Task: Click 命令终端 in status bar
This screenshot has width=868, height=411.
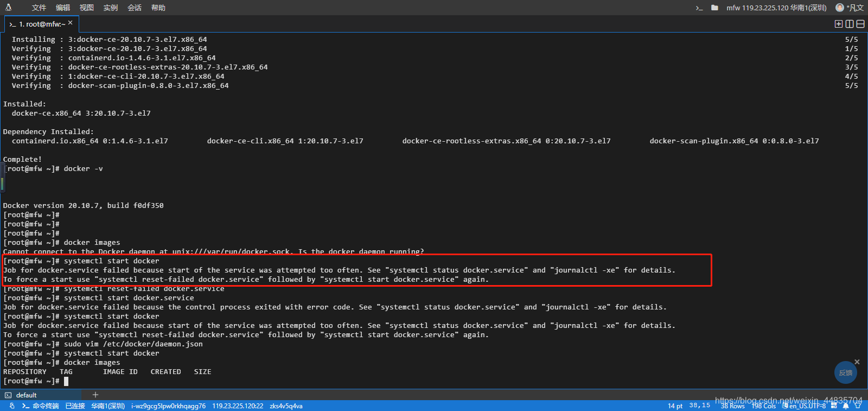Action: [x=40, y=406]
